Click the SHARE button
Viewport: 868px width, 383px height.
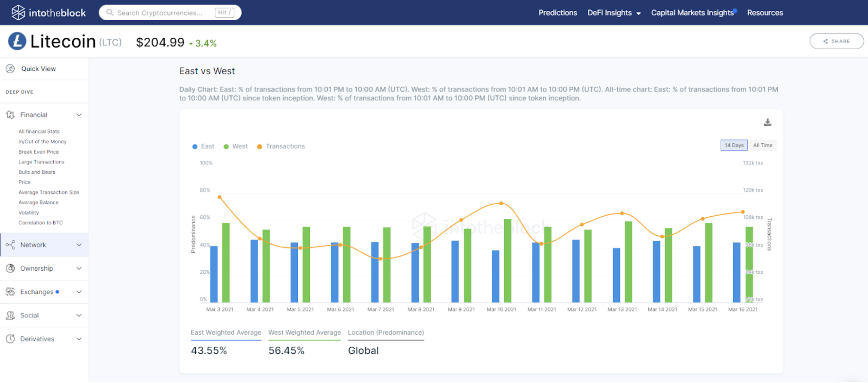(x=836, y=41)
